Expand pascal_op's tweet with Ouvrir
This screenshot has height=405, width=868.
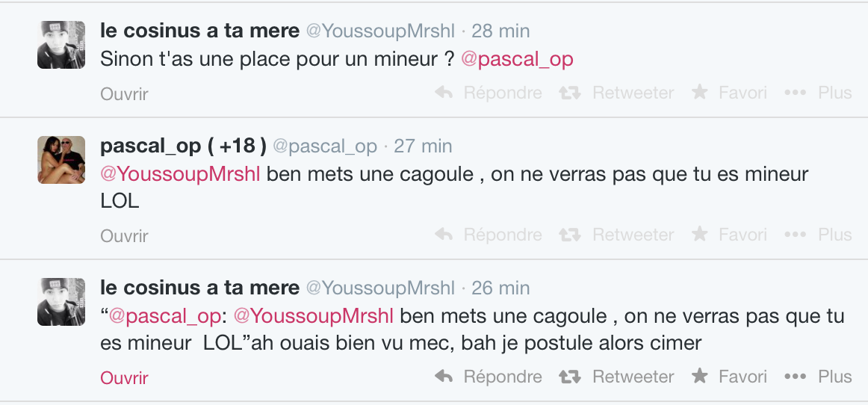coord(124,236)
